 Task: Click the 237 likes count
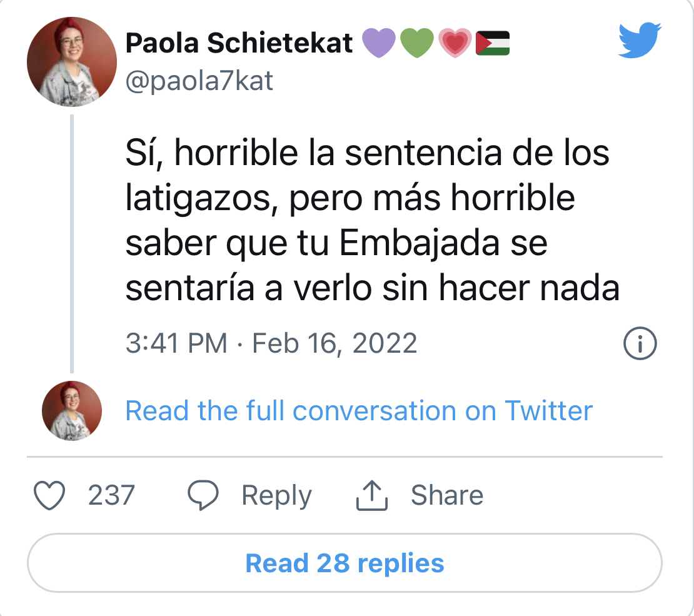[x=111, y=495]
